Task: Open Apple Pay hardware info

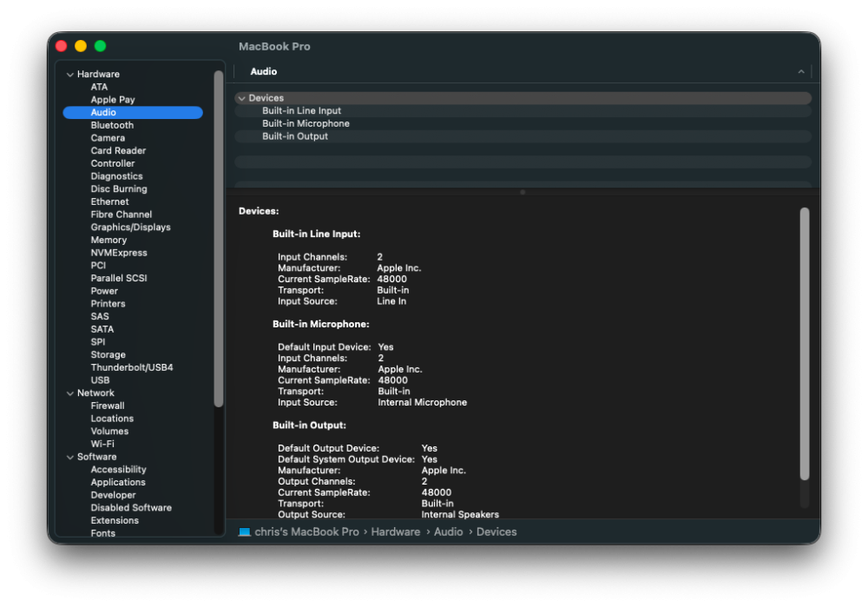Action: click(x=113, y=100)
